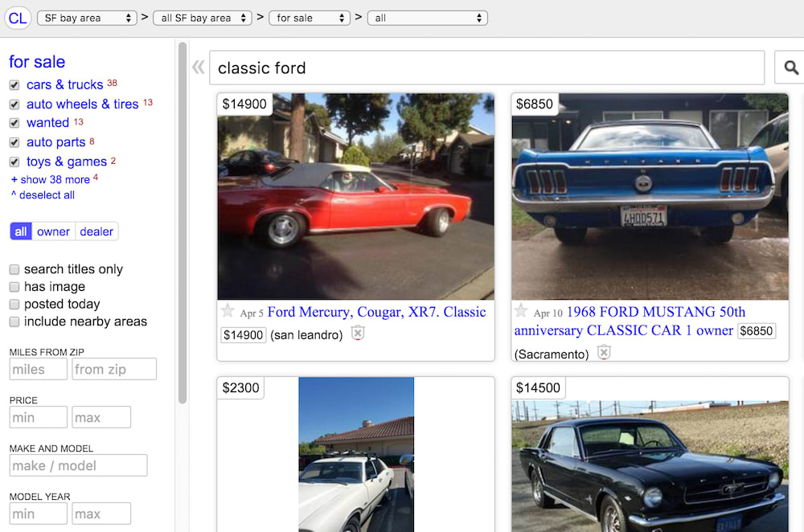Screen dimensions: 804x532
Task: Open Ford Mercury, Cougar, XR7. Classic listing title
Action: click(x=377, y=312)
